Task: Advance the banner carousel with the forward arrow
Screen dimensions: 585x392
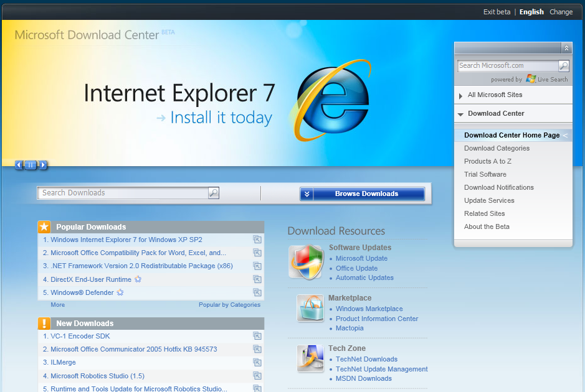Action: point(43,165)
